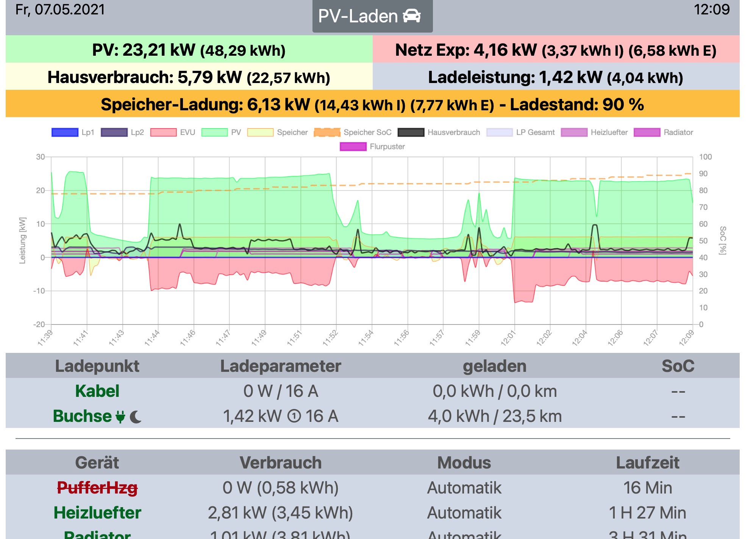This screenshot has height=539, width=756.
Task: Hide Hausverbrauch line via legend
Action: click(411, 132)
